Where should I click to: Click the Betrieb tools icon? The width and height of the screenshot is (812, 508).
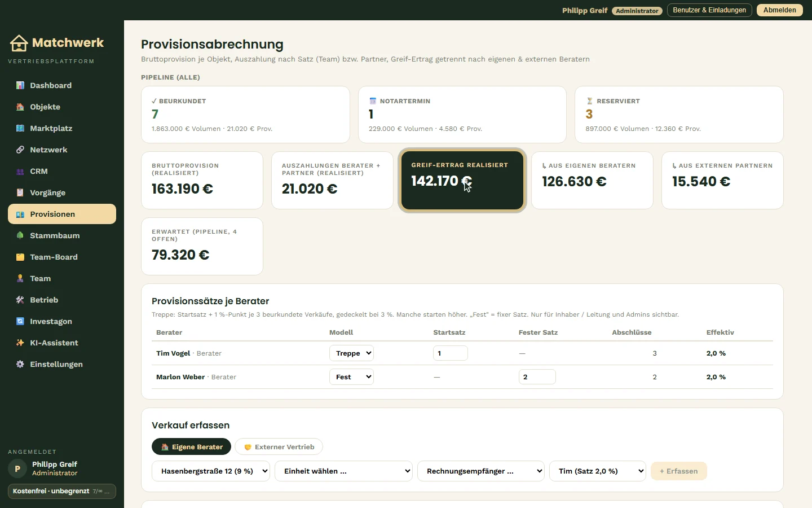tap(20, 300)
